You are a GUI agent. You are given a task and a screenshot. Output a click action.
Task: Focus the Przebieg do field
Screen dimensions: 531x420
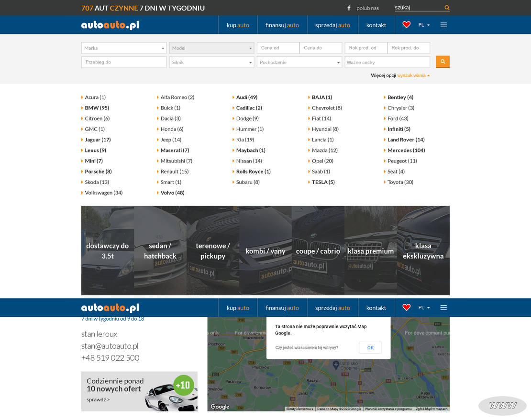(123, 62)
